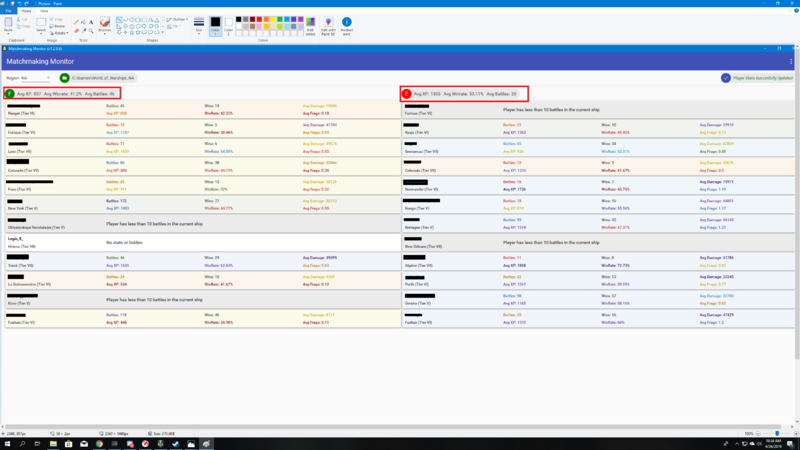
Task: Select Color 2 as active color
Action: (x=228, y=24)
